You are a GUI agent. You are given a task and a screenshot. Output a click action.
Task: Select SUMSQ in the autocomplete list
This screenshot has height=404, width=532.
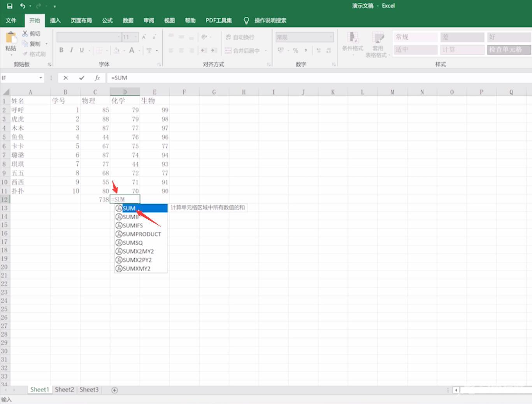tap(141, 242)
